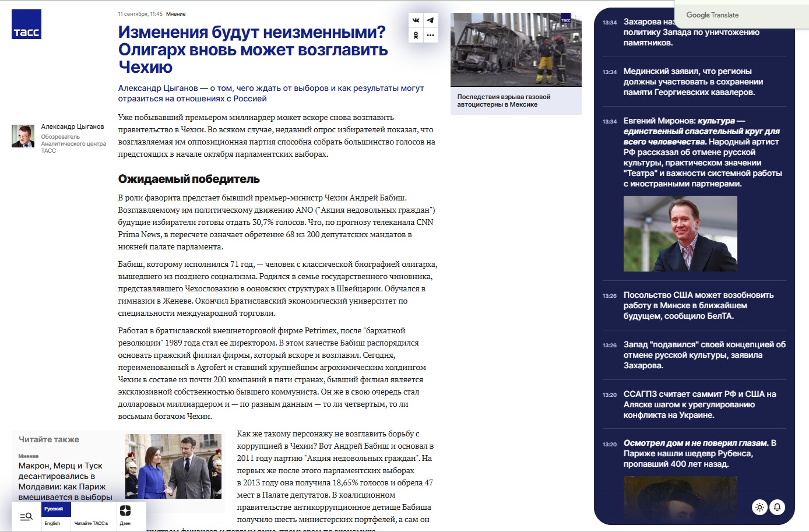
Task: Open Mexico gas tanker explosion photo
Action: [516, 50]
